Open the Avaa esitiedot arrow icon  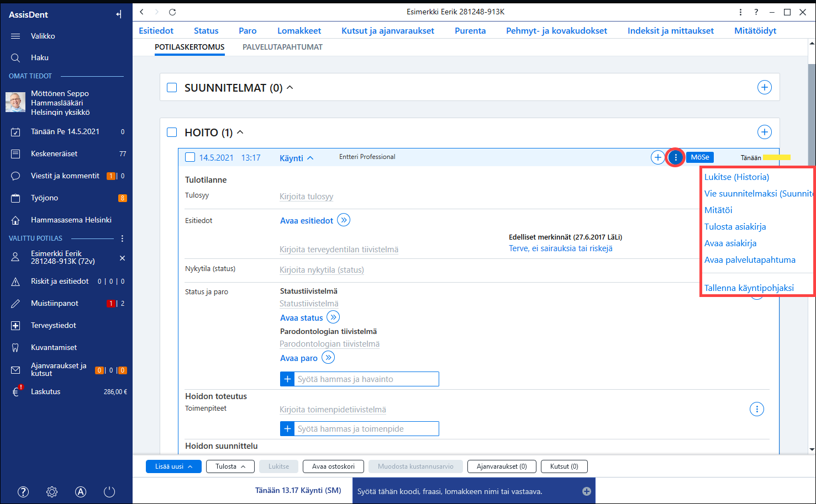[x=344, y=220]
